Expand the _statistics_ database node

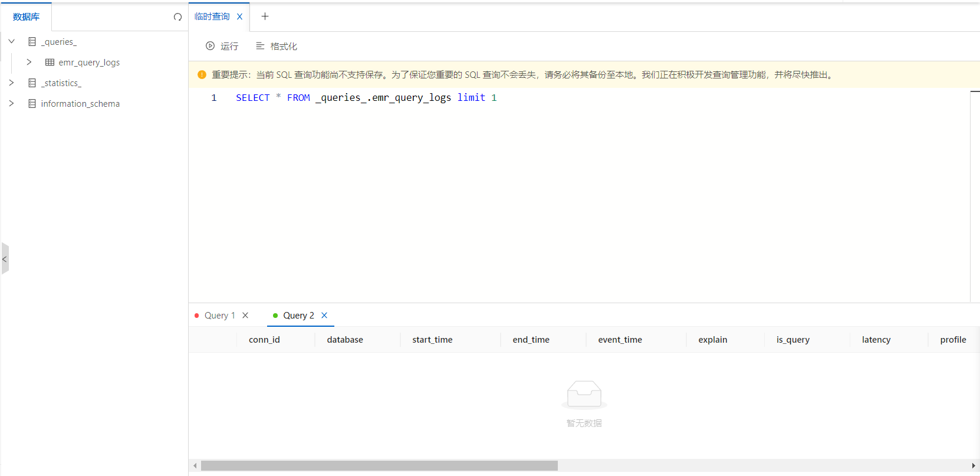(x=12, y=83)
